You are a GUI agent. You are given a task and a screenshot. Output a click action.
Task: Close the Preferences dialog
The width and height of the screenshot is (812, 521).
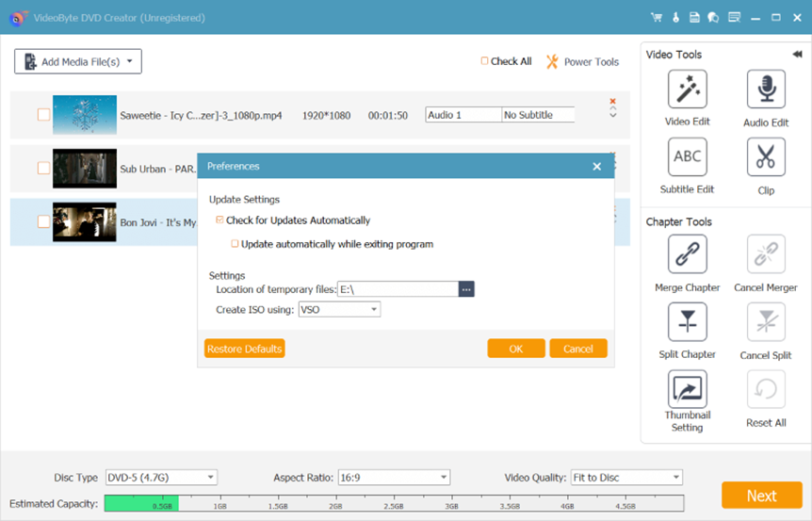(x=596, y=166)
